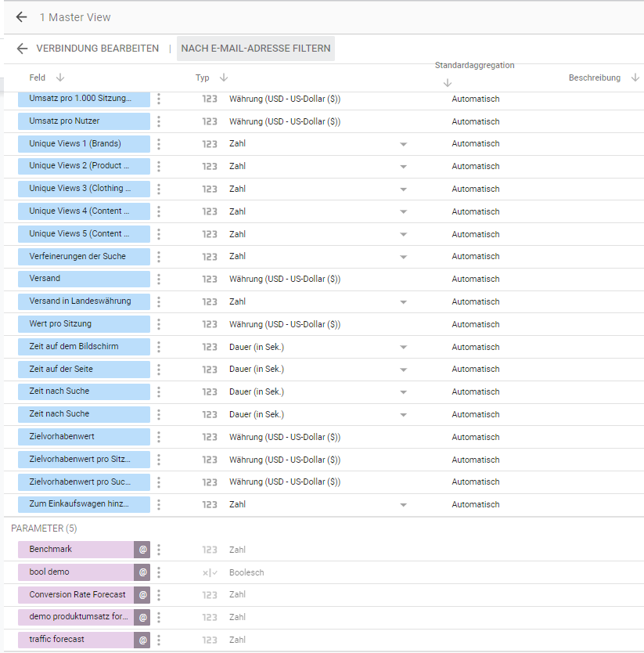Open three-dot menu for Versand field
644x653 pixels.
159,279
